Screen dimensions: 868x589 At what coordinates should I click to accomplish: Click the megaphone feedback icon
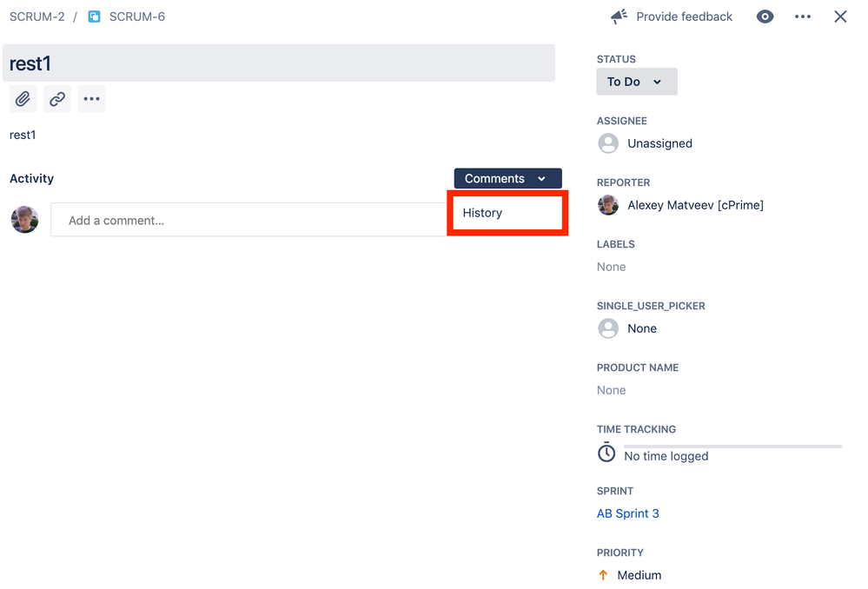point(619,17)
